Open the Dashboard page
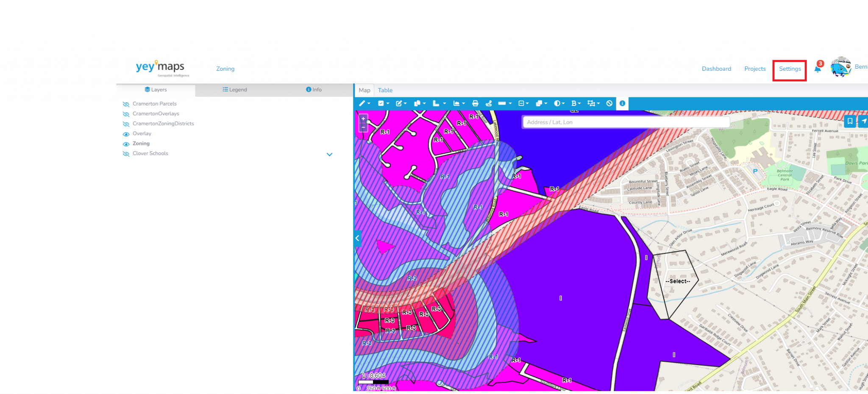Viewport: 868px width, 394px height. tap(716, 69)
